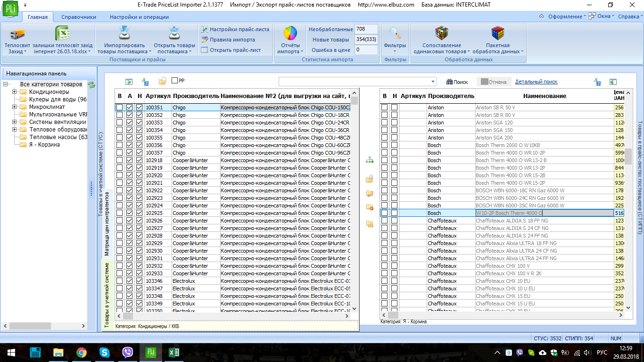Expand the Микроклимат category
644x362 pixels.
click(x=15, y=107)
